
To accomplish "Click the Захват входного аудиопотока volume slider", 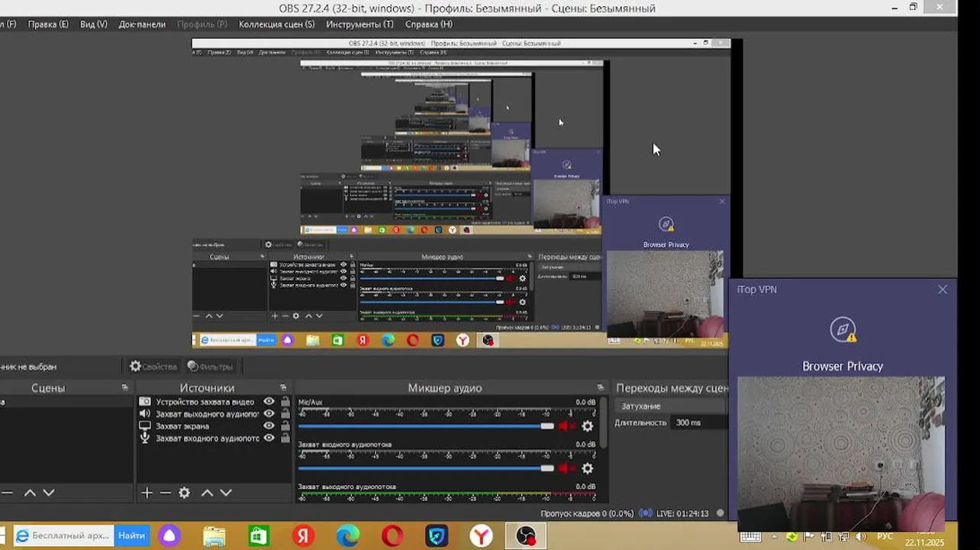I will [426, 468].
